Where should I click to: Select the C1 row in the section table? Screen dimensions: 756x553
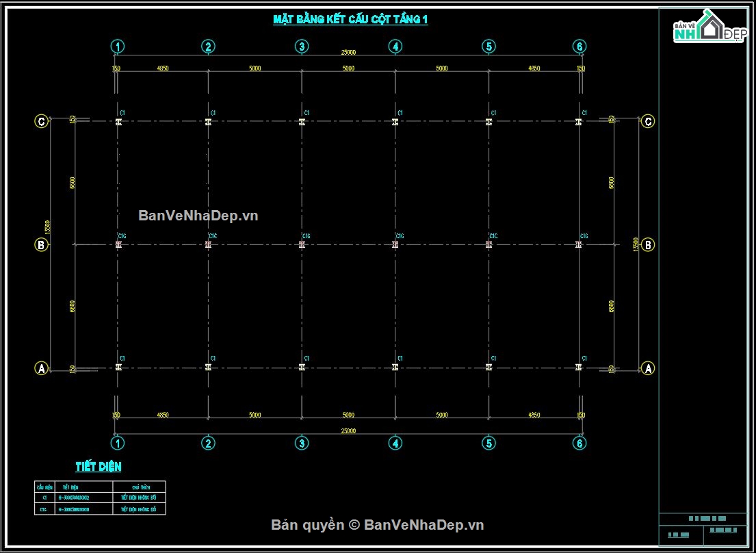pyautogui.click(x=100, y=497)
